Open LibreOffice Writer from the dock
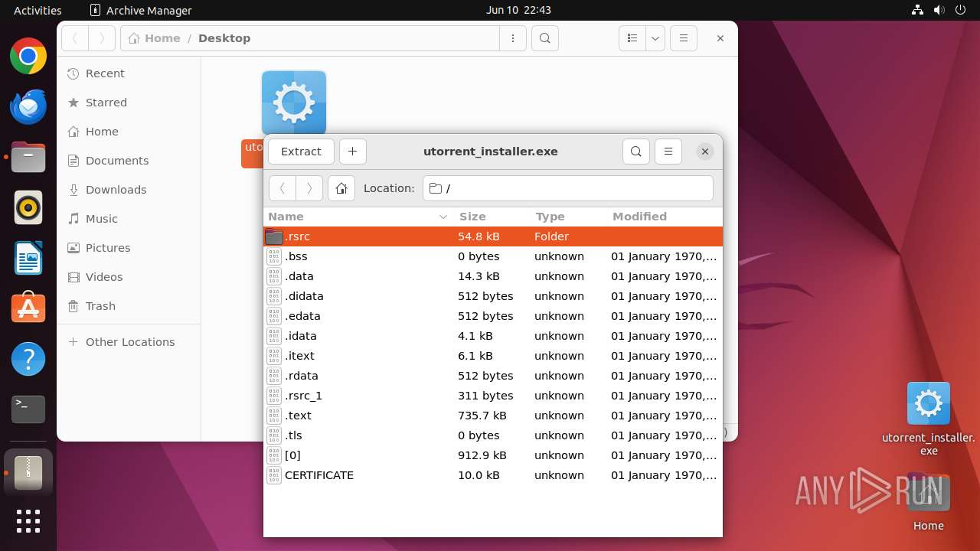 tap(28, 258)
